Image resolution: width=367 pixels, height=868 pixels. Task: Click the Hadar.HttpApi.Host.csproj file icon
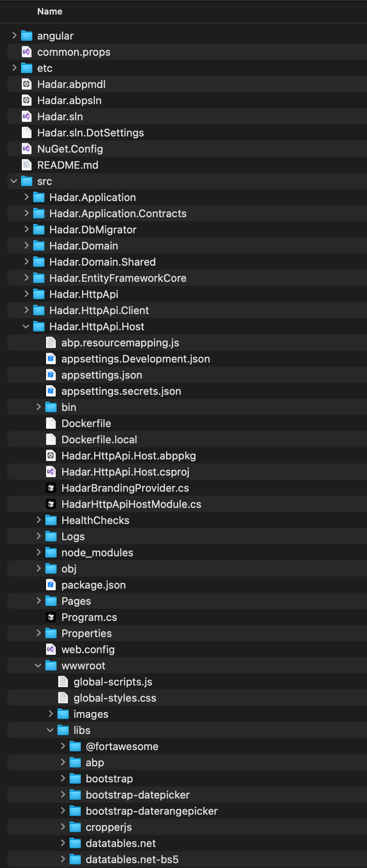point(51,472)
